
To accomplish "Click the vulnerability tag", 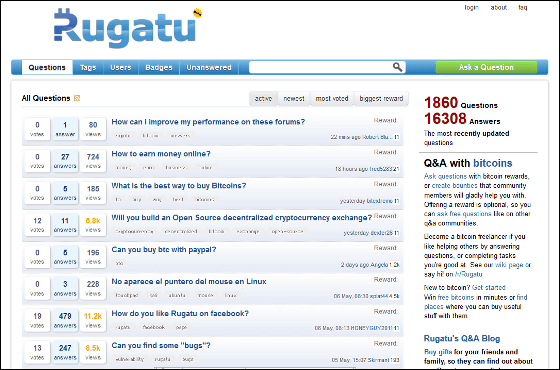I will tap(130, 359).
